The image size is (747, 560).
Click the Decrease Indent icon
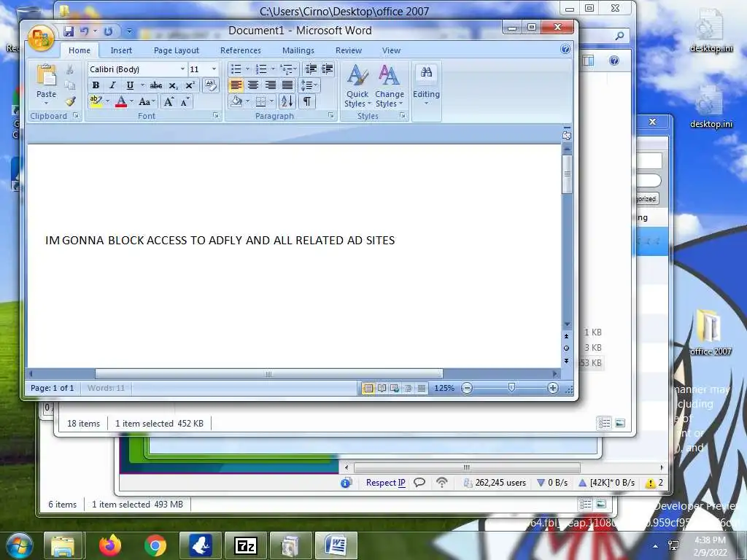[x=311, y=69]
